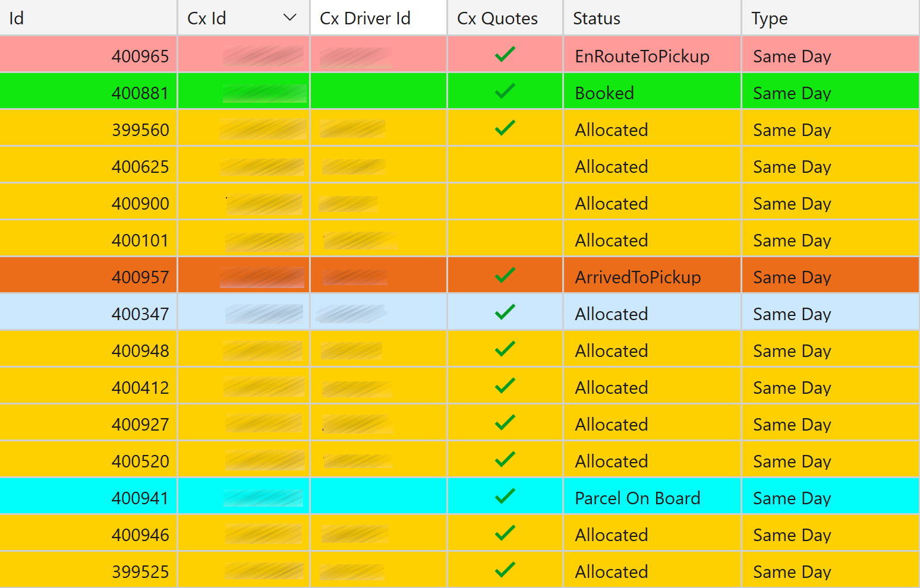Click the Cx Quotes column header
Image resolution: width=920 pixels, height=588 pixels.
(497, 18)
